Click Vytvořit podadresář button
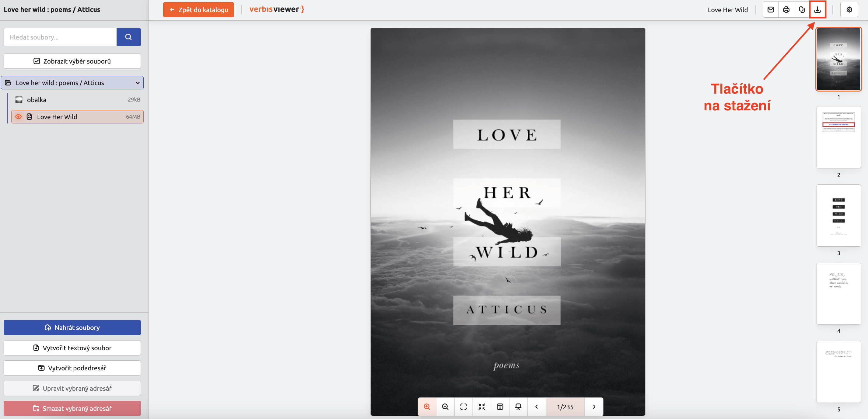 pyautogui.click(x=72, y=368)
